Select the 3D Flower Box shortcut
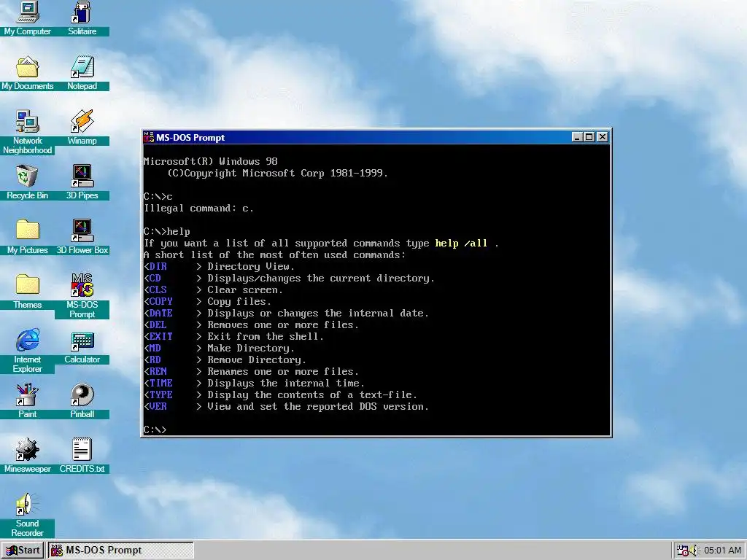 pyautogui.click(x=82, y=237)
